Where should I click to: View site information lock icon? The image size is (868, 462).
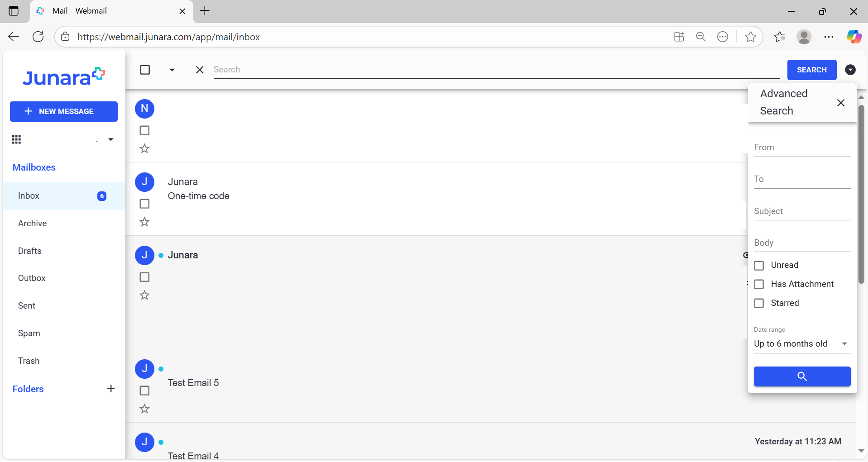[x=65, y=37]
